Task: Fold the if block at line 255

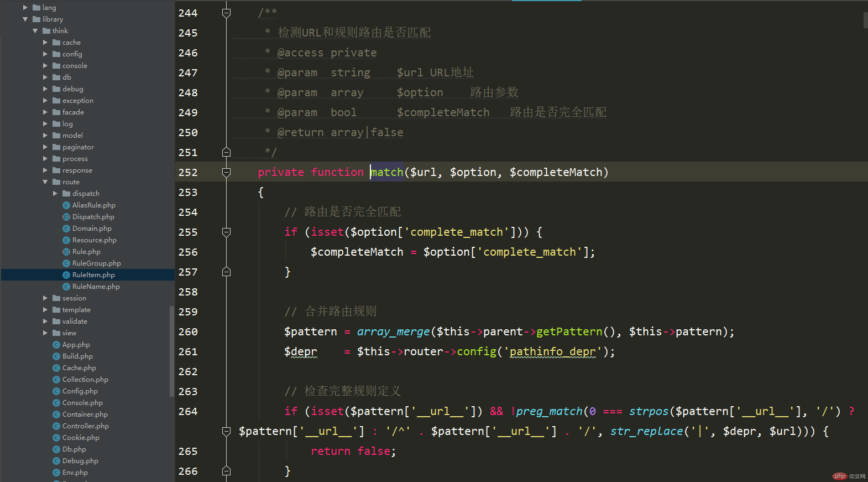Action: [226, 232]
